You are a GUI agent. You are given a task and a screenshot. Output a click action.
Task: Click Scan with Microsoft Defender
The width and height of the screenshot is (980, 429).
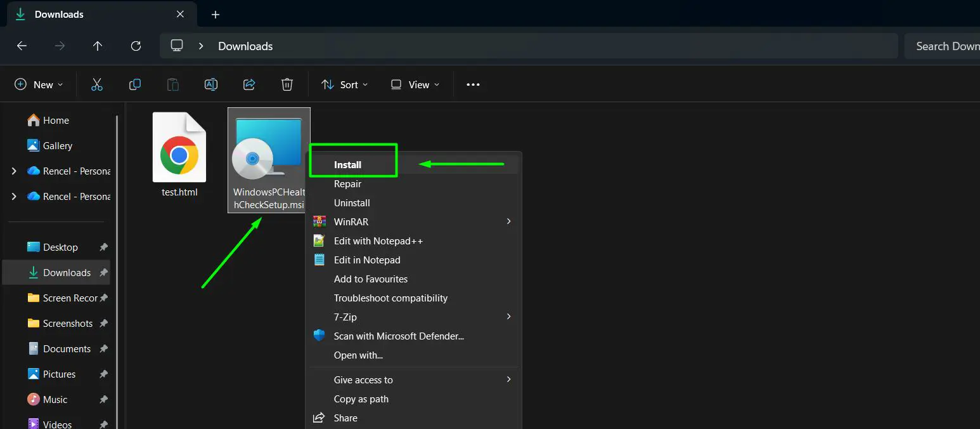399,336
